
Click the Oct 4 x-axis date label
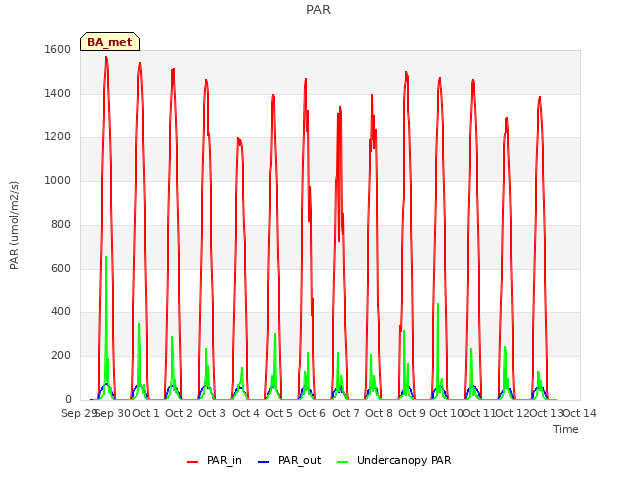[x=246, y=413]
